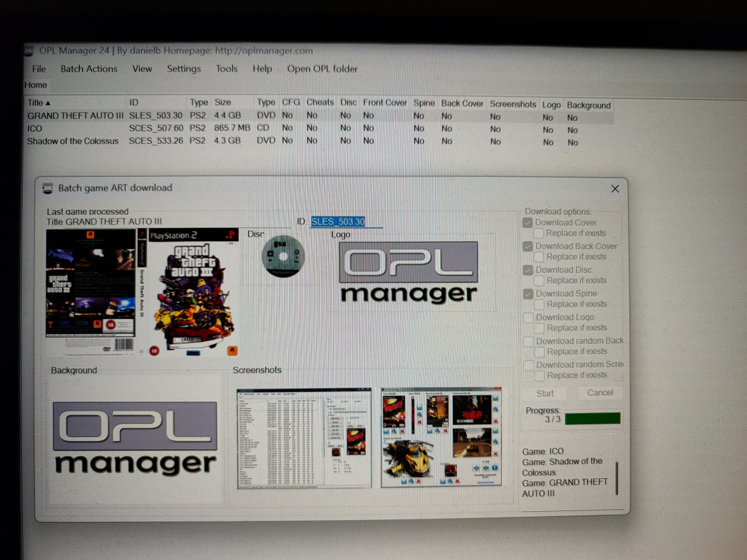Open the Batch Actions menu
Viewport: 747px width, 560px height.
pos(89,69)
